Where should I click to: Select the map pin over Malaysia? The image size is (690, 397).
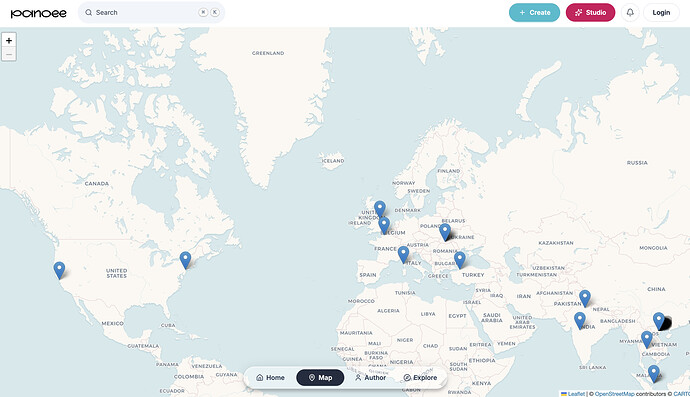click(x=653, y=374)
